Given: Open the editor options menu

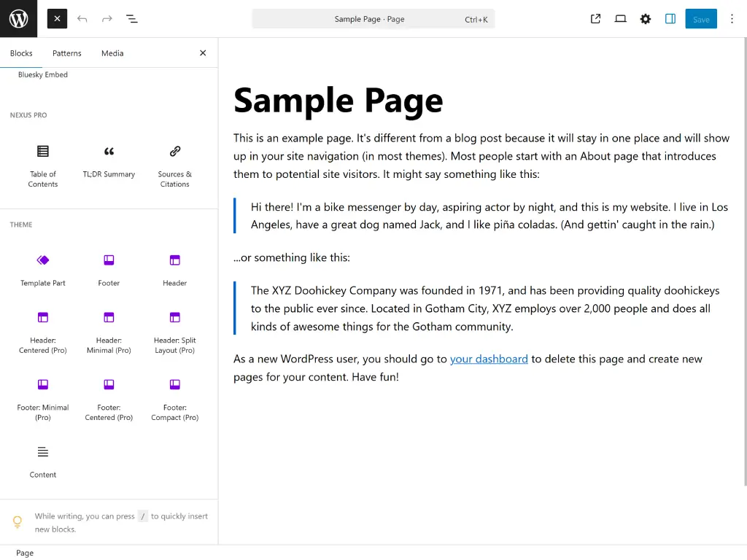Looking at the screenshot, I should coord(732,19).
